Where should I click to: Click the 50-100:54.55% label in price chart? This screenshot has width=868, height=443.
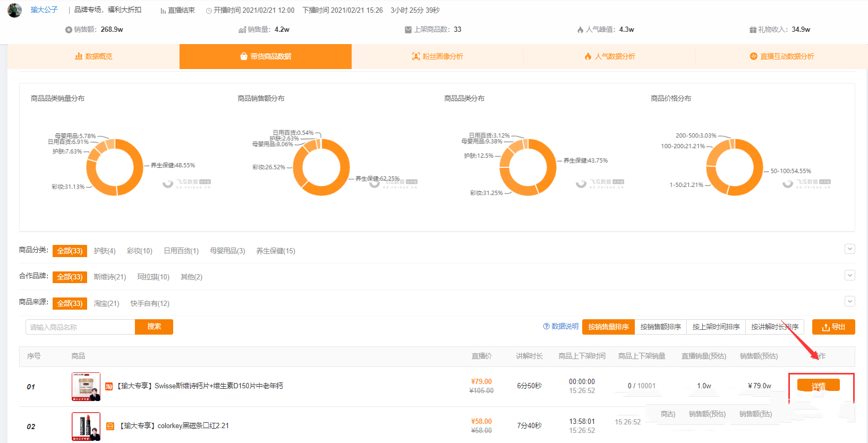click(x=790, y=171)
